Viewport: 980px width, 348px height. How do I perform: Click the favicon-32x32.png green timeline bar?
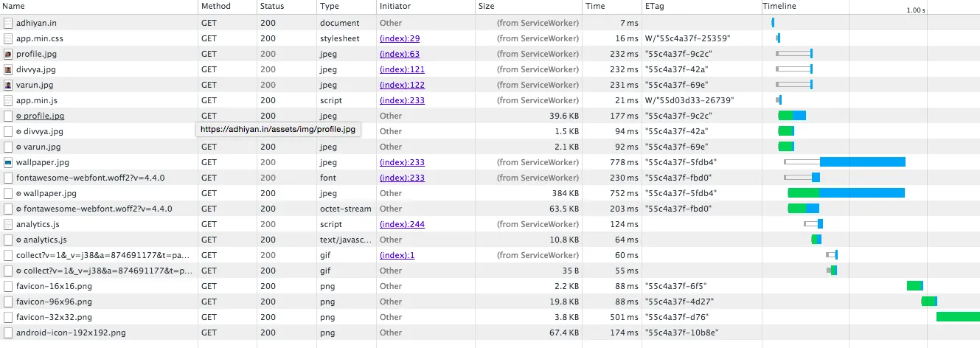point(957,317)
